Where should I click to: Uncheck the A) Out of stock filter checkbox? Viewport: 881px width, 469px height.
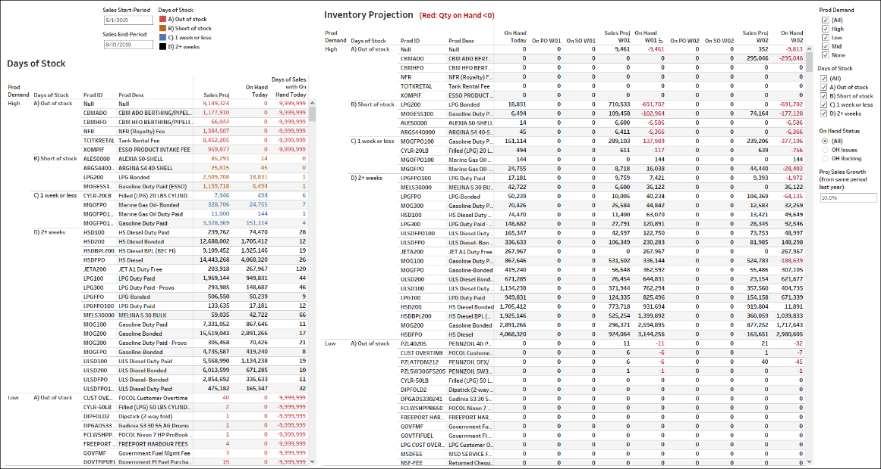click(x=825, y=88)
